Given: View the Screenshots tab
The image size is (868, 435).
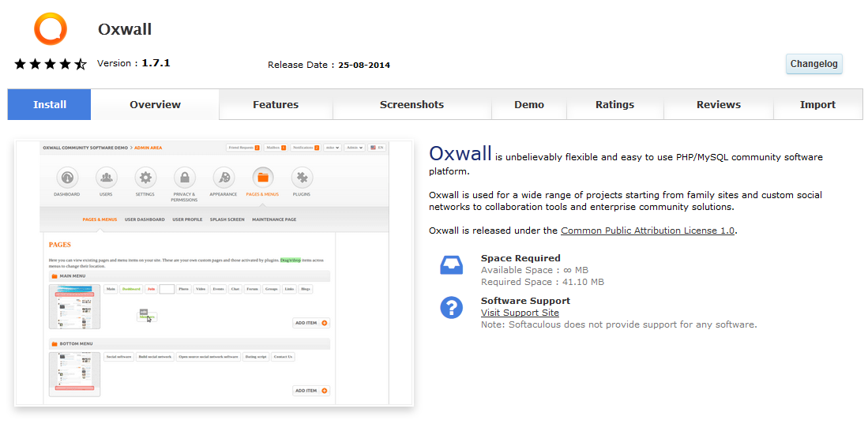Looking at the screenshot, I should (x=411, y=104).
